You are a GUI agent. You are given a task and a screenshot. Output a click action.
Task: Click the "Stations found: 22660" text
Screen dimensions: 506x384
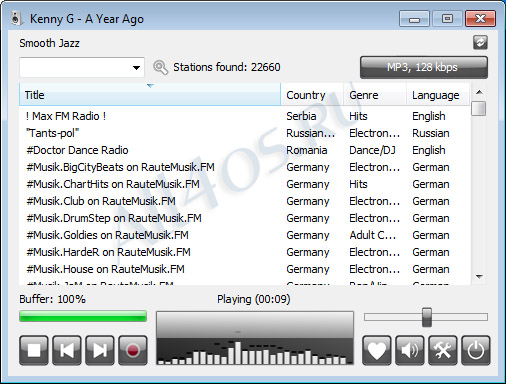tap(227, 67)
